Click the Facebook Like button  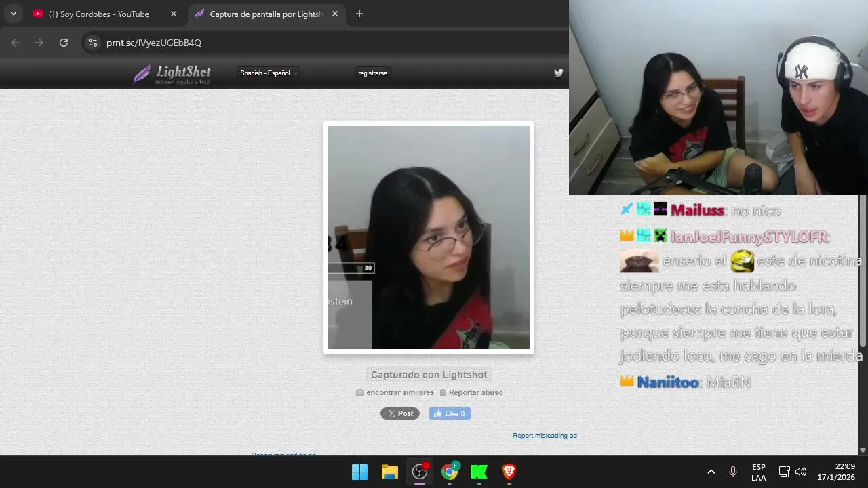[450, 413]
